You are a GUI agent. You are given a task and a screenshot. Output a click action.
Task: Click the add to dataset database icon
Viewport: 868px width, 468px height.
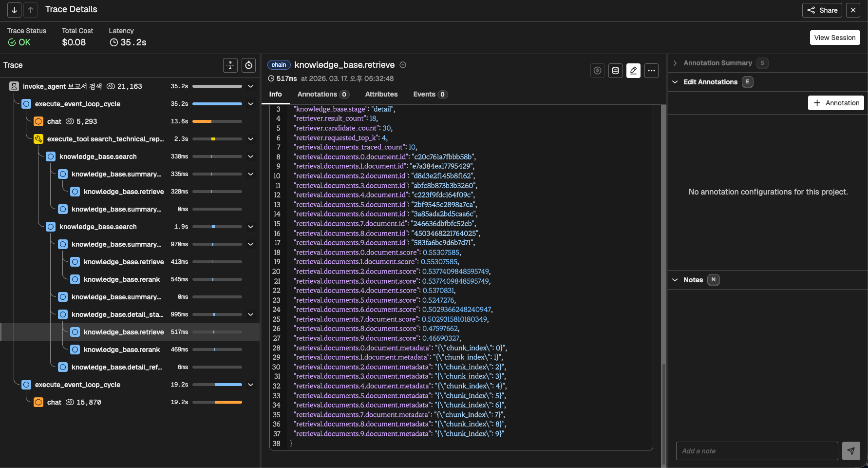pyautogui.click(x=615, y=71)
